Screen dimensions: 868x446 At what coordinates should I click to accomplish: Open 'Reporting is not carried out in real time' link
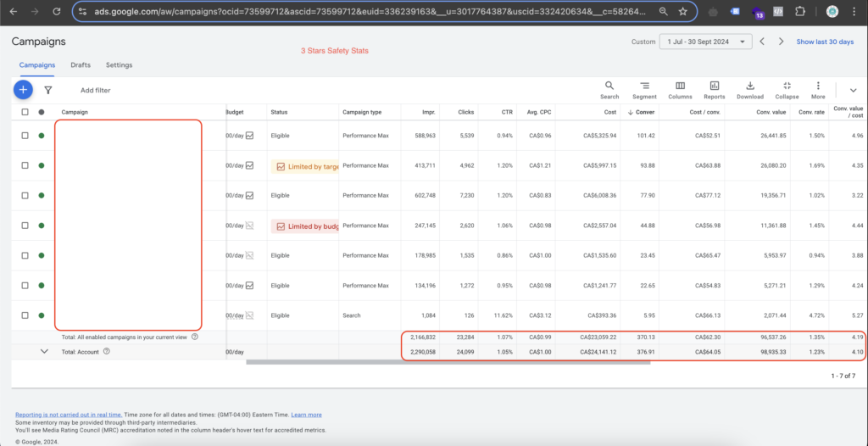(x=69, y=415)
